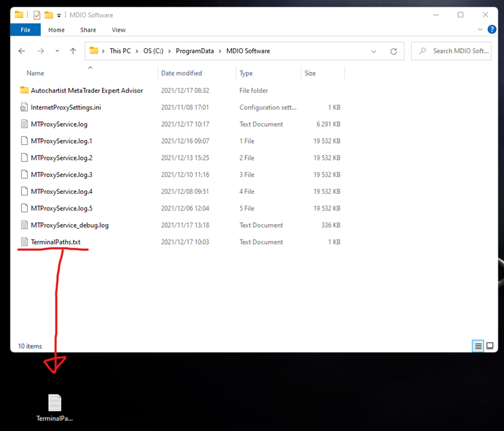The image size is (504, 431).
Task: Click the New folder quick access icon
Action: point(48,15)
